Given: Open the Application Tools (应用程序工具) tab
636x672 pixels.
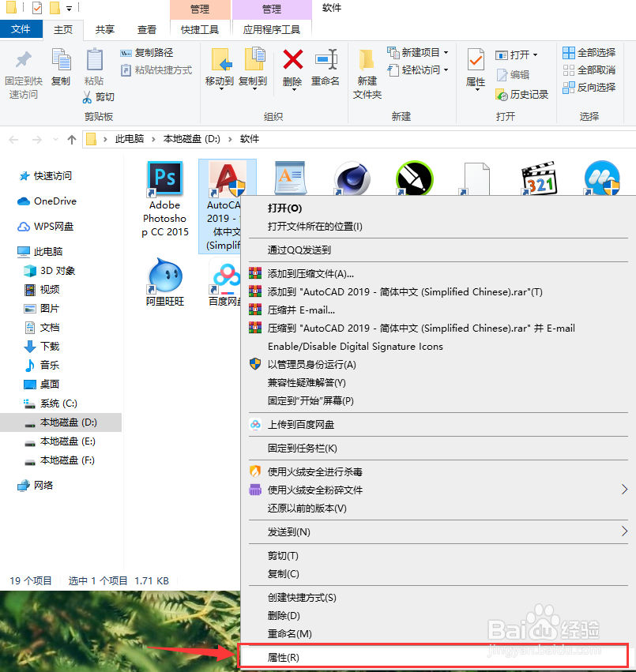Looking at the screenshot, I should tap(272, 29).
